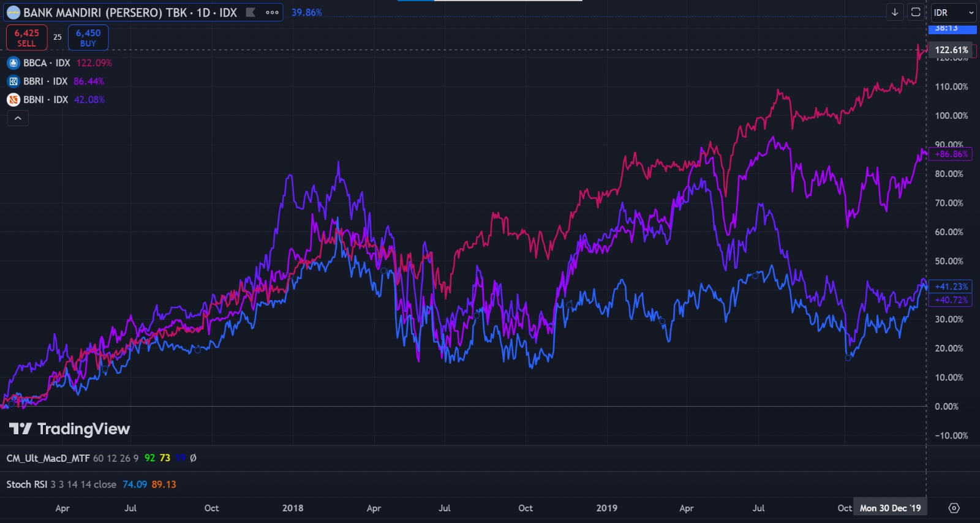Click the Bank Mandiri symbol title
Image resolution: width=980 pixels, height=523 pixels.
pyautogui.click(x=130, y=12)
